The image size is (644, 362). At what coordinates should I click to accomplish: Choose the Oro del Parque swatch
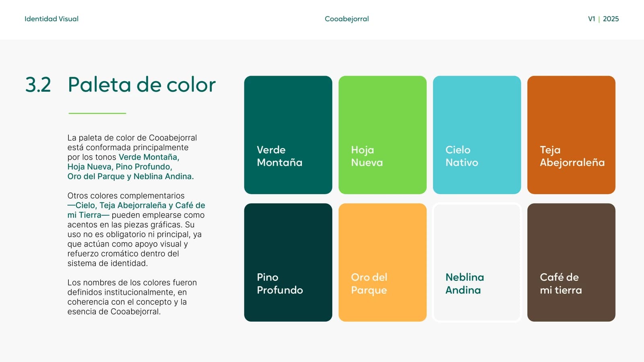382,262
